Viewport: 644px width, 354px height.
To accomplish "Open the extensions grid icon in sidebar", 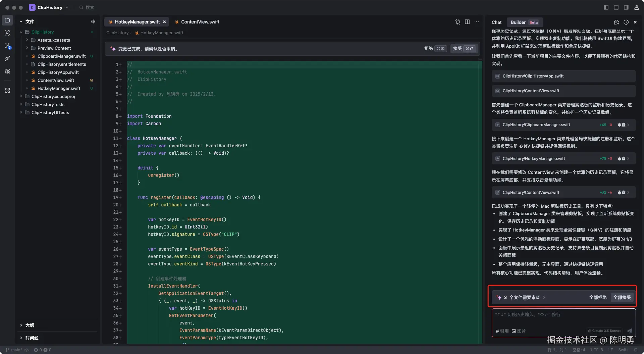I will [7, 90].
